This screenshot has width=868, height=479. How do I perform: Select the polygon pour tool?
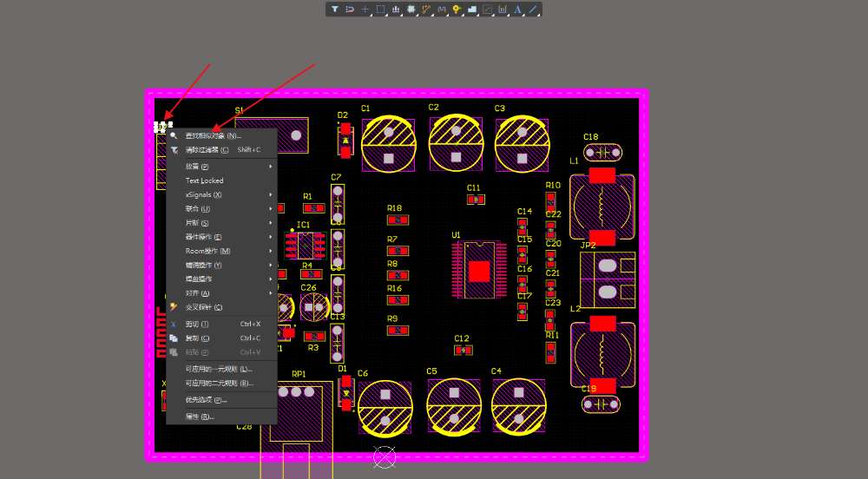[x=471, y=10]
